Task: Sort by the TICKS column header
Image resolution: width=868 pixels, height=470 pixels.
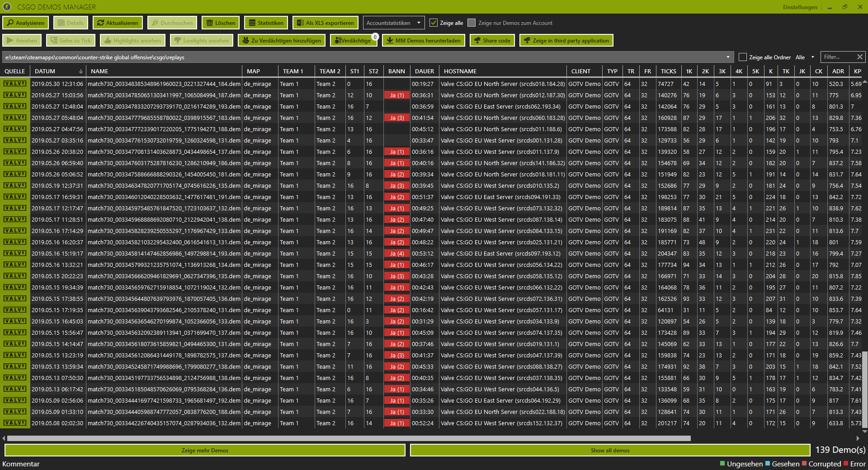Action: (x=669, y=71)
